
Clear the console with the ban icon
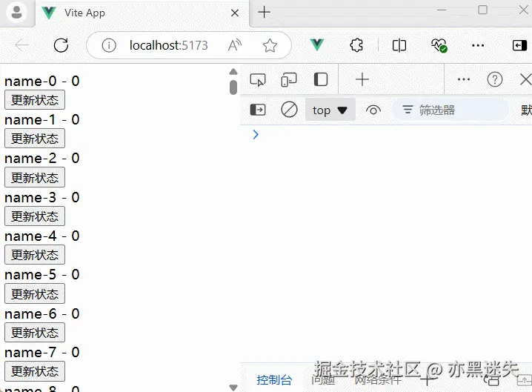coord(289,110)
